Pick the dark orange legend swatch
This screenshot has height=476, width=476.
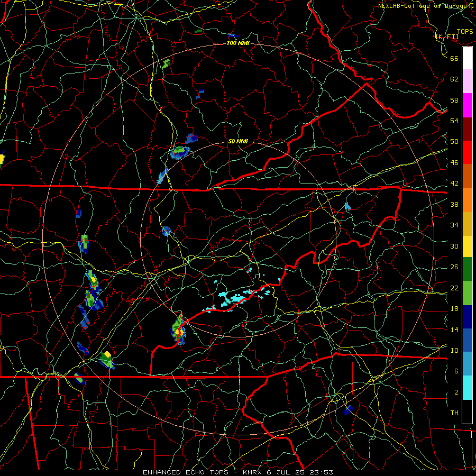[467, 176]
